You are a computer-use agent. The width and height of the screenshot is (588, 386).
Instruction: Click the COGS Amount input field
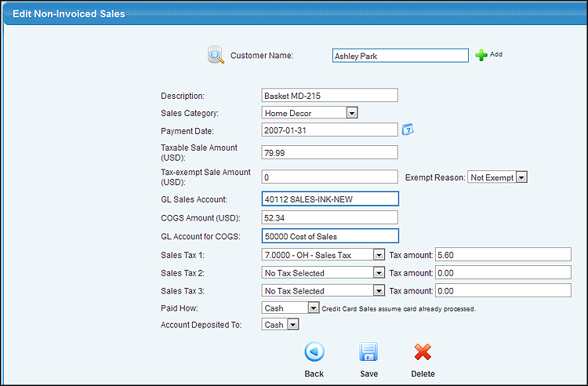(330, 217)
